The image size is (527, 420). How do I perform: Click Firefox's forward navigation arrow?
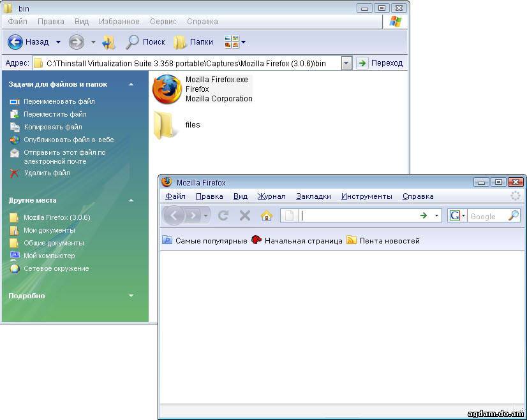tap(193, 215)
